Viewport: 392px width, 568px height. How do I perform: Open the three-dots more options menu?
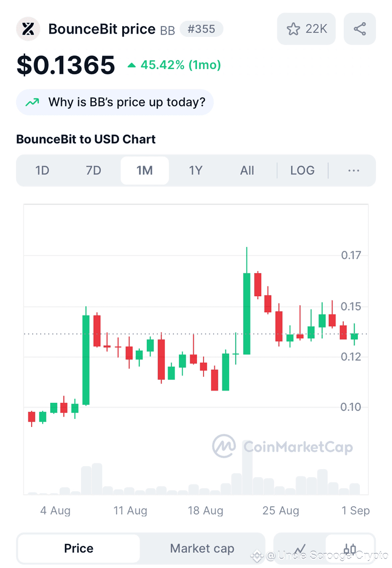[x=354, y=170]
